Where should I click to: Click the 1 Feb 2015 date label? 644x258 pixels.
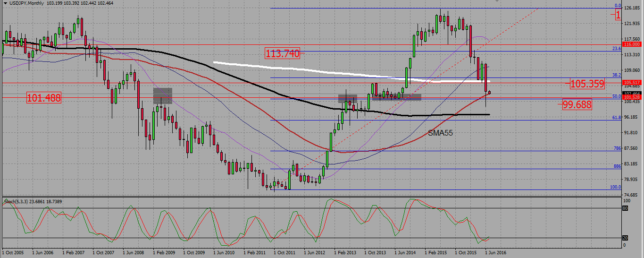435,252
